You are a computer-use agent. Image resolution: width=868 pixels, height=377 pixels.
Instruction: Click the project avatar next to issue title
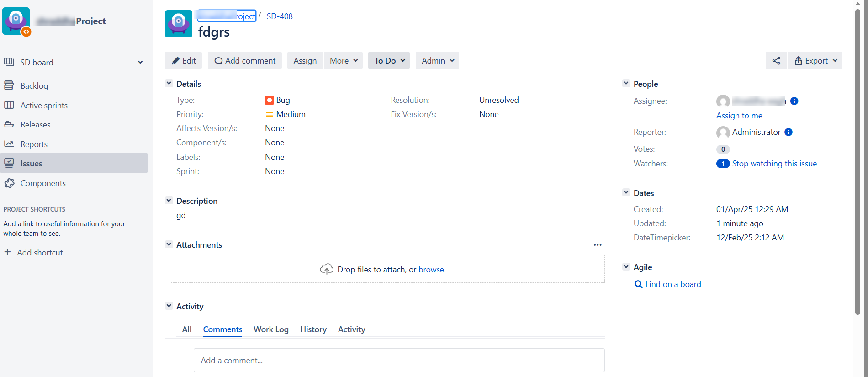(x=178, y=24)
